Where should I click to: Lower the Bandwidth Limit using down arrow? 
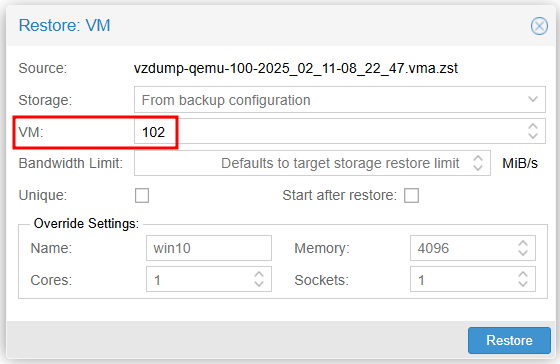478,168
